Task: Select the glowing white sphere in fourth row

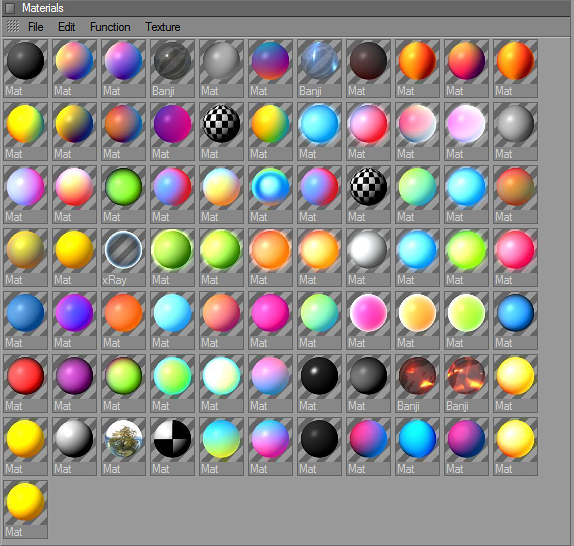Action: [x=368, y=257]
